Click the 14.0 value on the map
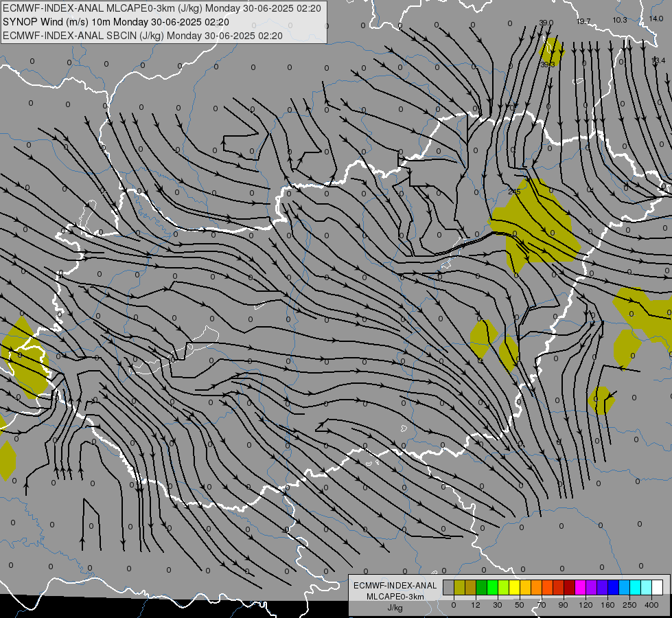Viewport: 672px width, 618px height. [656, 19]
